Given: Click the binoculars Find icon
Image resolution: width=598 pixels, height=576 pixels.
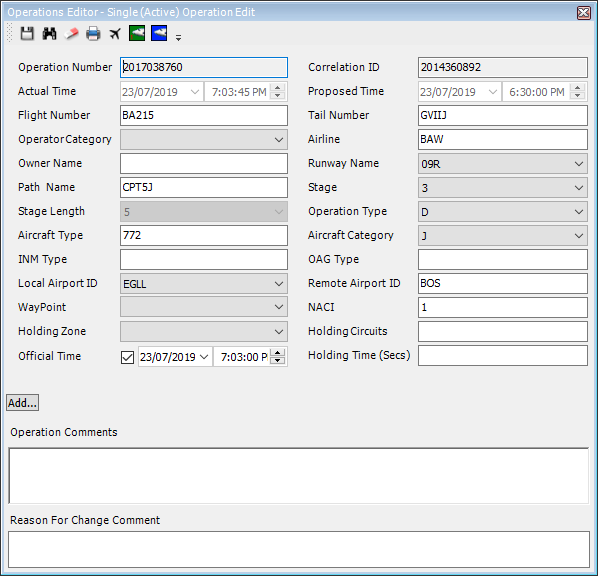Looking at the screenshot, I should [x=49, y=34].
